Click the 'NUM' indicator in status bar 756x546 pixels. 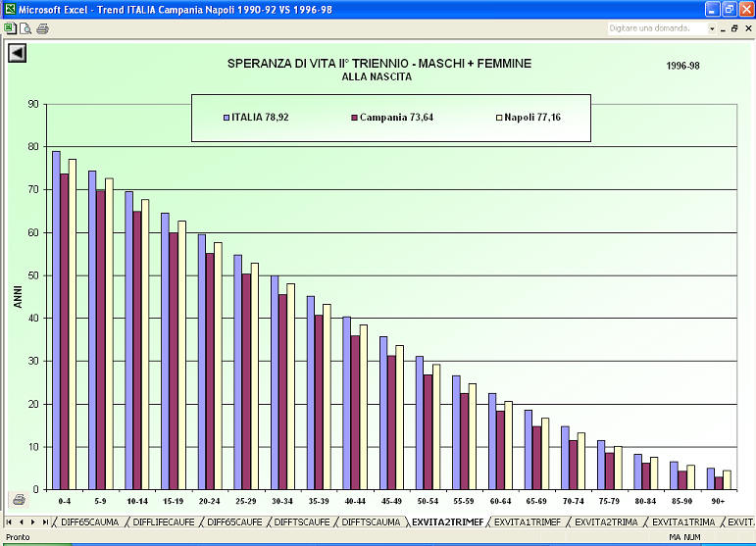click(692, 537)
